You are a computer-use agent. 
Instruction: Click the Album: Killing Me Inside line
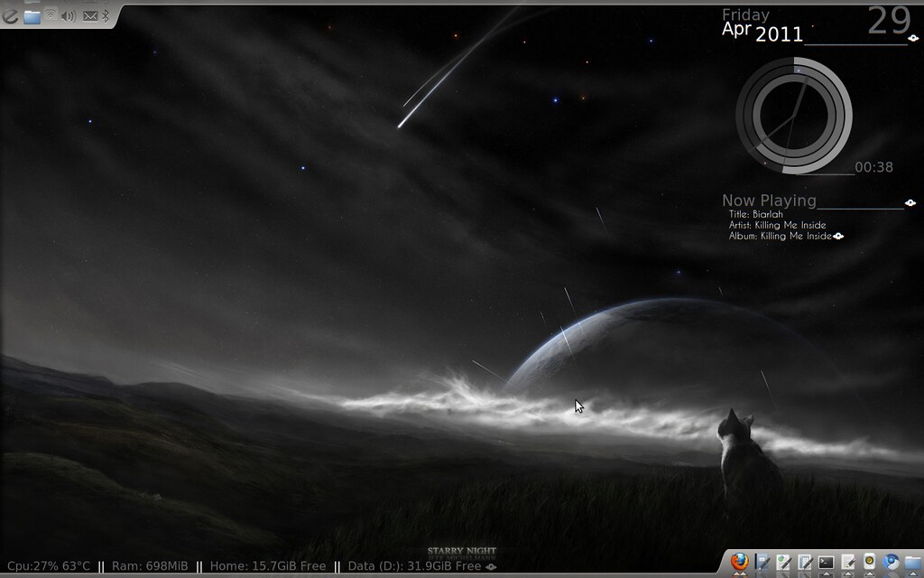point(781,236)
